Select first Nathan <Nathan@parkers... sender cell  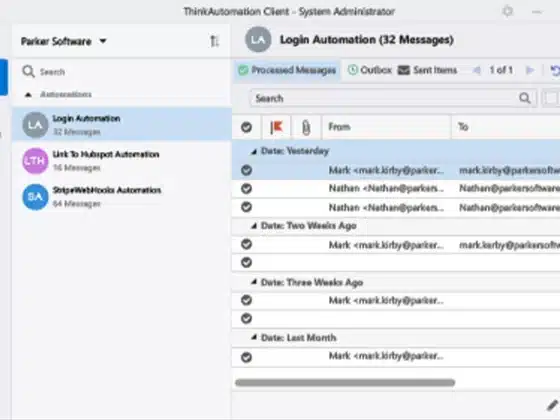pos(386,189)
